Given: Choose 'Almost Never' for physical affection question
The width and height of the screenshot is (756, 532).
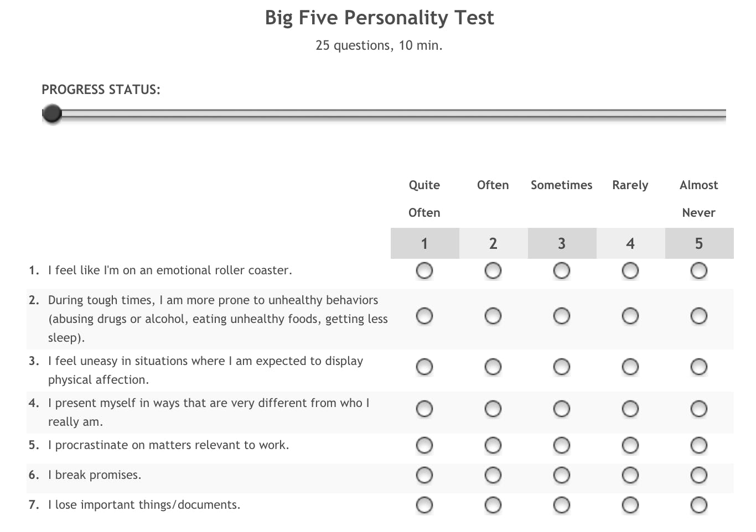Looking at the screenshot, I should (x=699, y=367).
